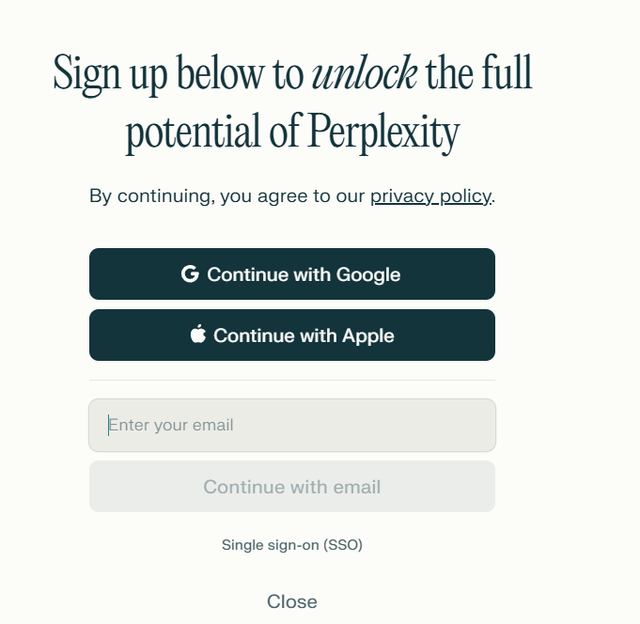This screenshot has width=640, height=624.
Task: Sign up using Continue with Google
Action: point(292,274)
